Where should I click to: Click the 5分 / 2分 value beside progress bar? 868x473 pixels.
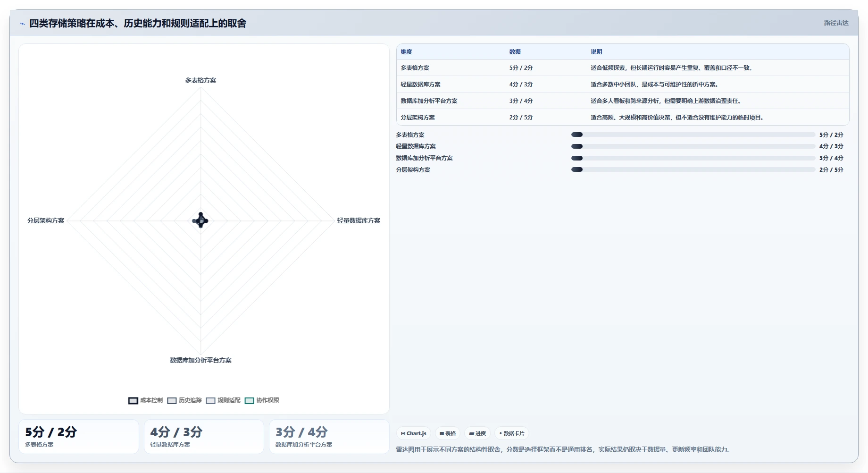(831, 135)
